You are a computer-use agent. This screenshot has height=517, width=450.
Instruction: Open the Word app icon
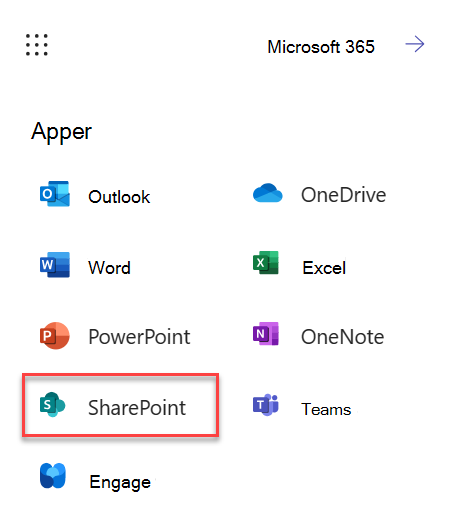[x=55, y=265]
